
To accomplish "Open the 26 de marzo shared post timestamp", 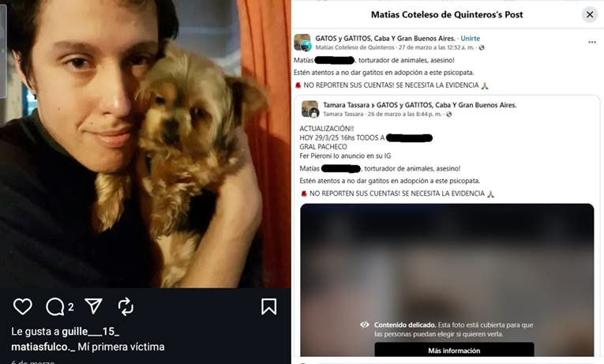I will coord(404,114).
